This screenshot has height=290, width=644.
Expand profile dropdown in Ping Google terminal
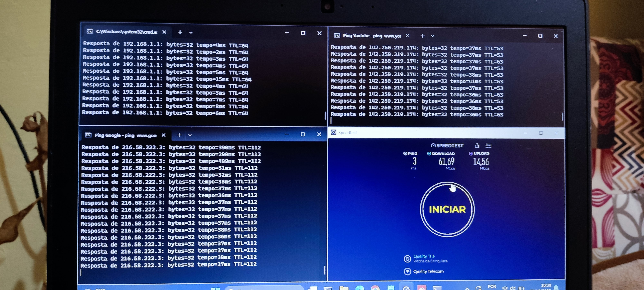click(x=190, y=135)
